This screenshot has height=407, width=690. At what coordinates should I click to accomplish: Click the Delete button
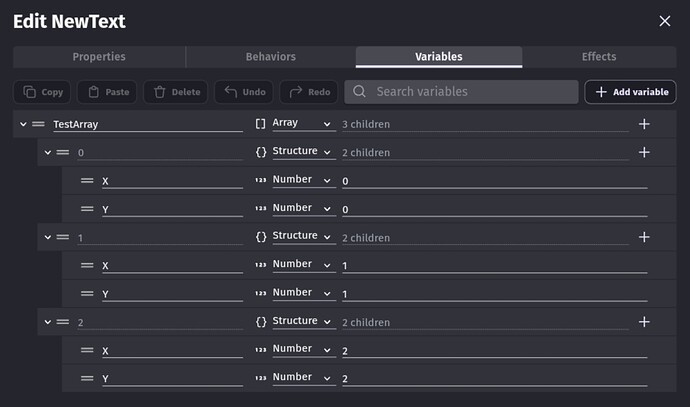tap(176, 92)
